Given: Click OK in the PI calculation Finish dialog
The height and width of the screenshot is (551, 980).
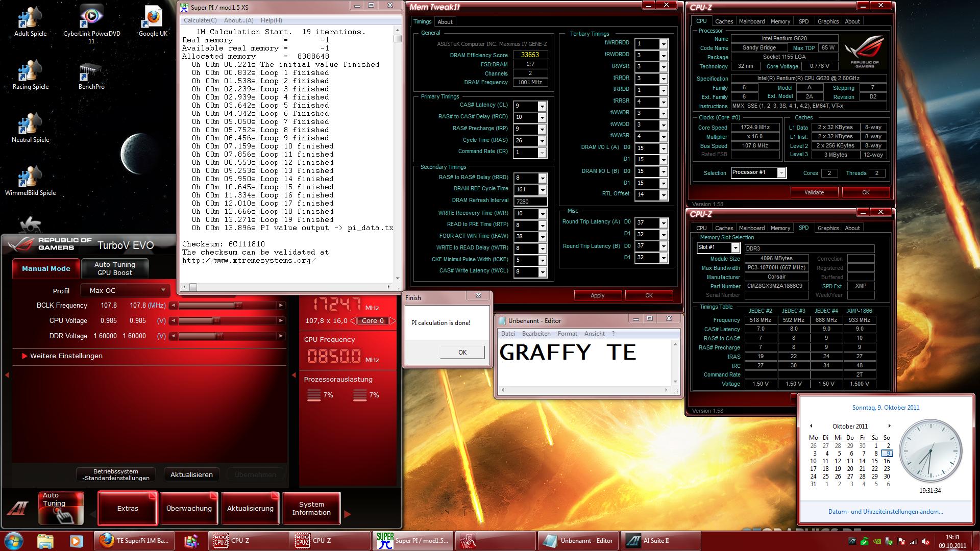Looking at the screenshot, I should [462, 352].
